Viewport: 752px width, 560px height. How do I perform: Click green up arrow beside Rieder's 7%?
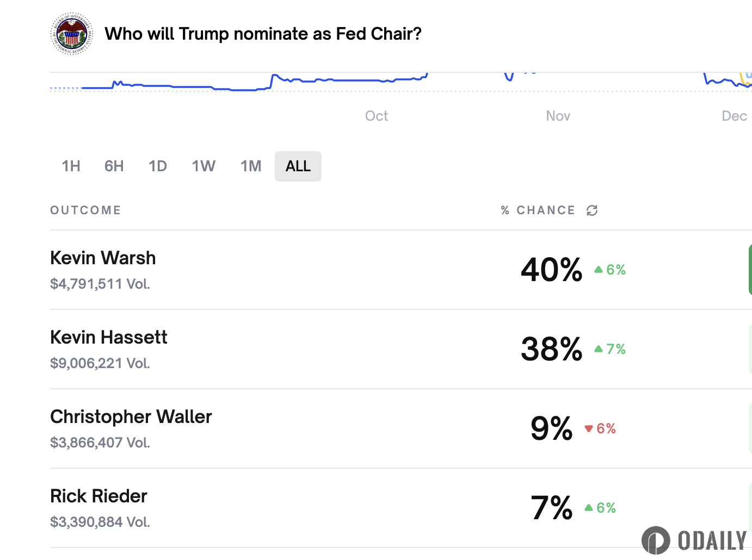point(589,508)
